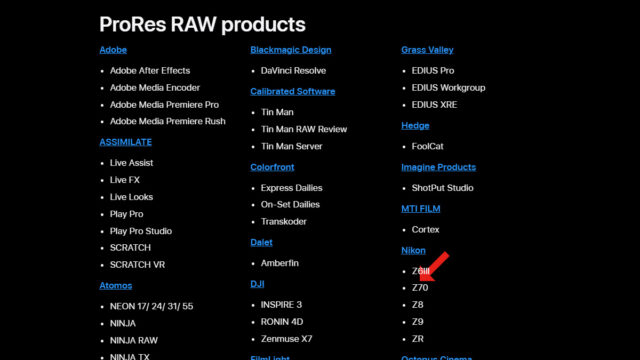Select the Play Pro Studio item
Viewport: 640px width, 360px height.
[x=141, y=231]
